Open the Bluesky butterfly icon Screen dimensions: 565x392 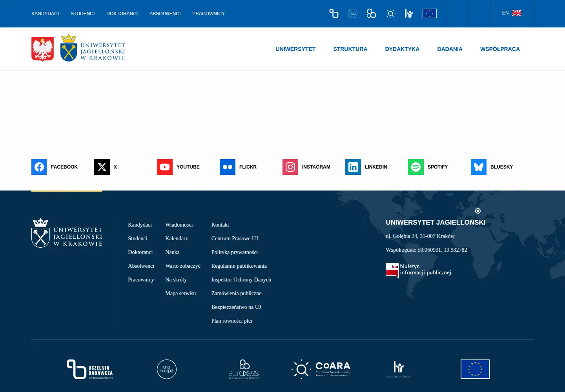479,167
